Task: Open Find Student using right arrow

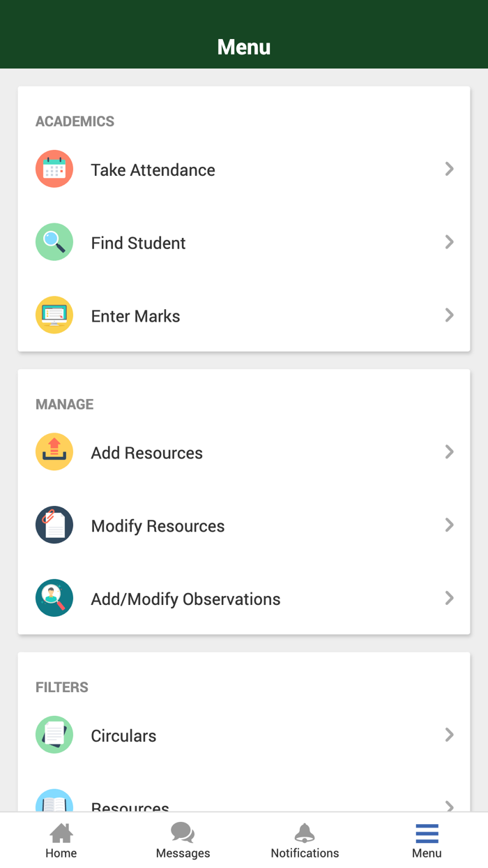Action: [450, 242]
